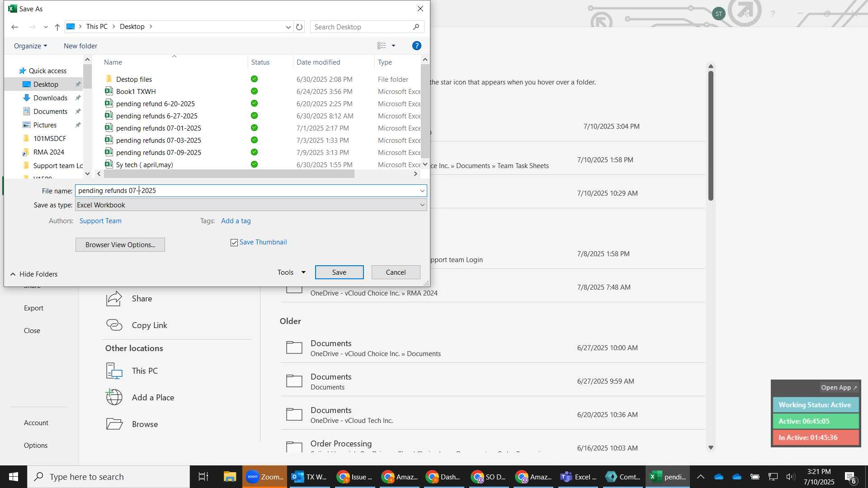Image resolution: width=868 pixels, height=488 pixels.
Task: Select Documents in the navigation pane
Action: pyautogui.click(x=50, y=112)
